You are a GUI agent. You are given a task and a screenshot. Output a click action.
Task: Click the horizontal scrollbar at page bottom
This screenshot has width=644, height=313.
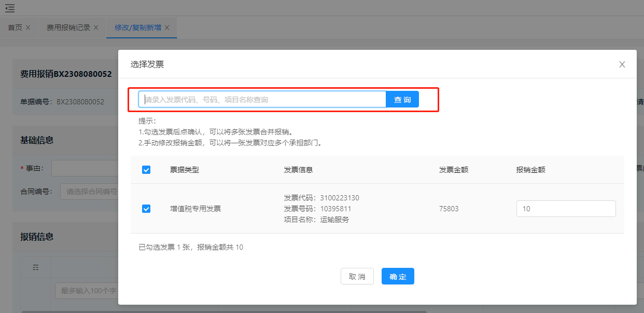[x=224, y=311]
